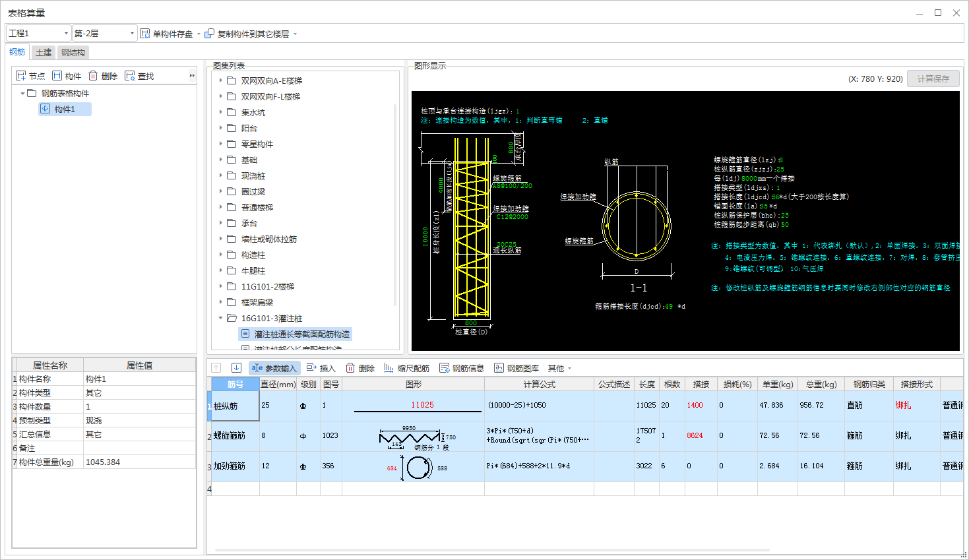Open the 单构件存盘 dropdown arrow

(199, 34)
